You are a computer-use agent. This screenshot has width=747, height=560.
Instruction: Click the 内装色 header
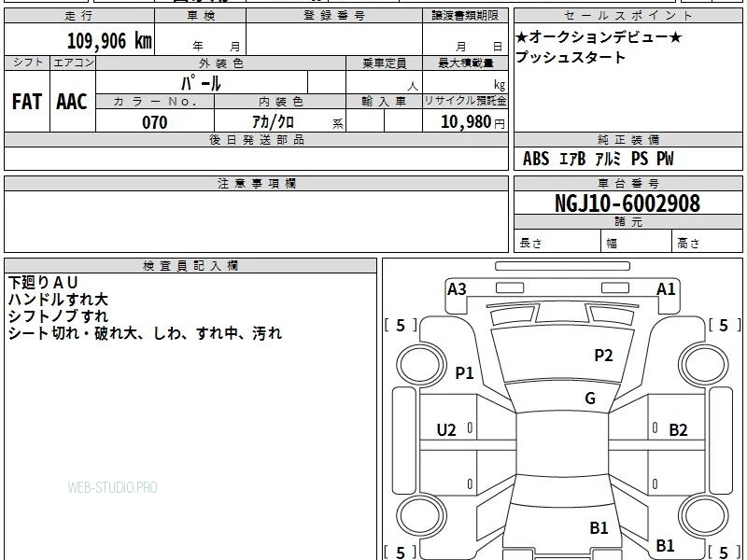click(x=281, y=102)
